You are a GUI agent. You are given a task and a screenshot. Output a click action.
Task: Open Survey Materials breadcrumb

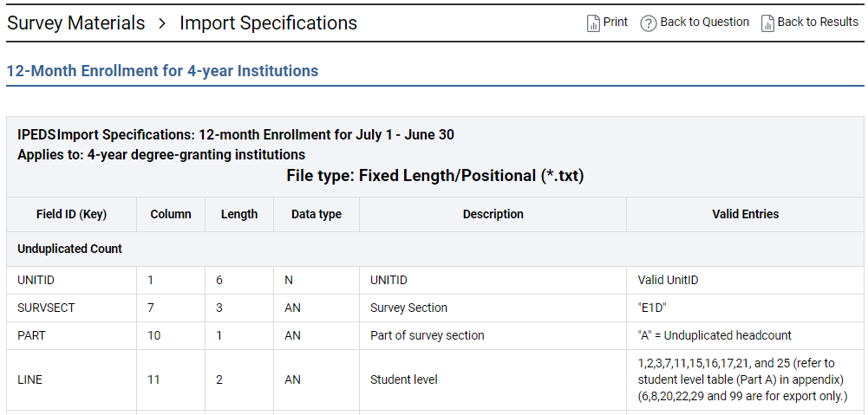(x=76, y=23)
